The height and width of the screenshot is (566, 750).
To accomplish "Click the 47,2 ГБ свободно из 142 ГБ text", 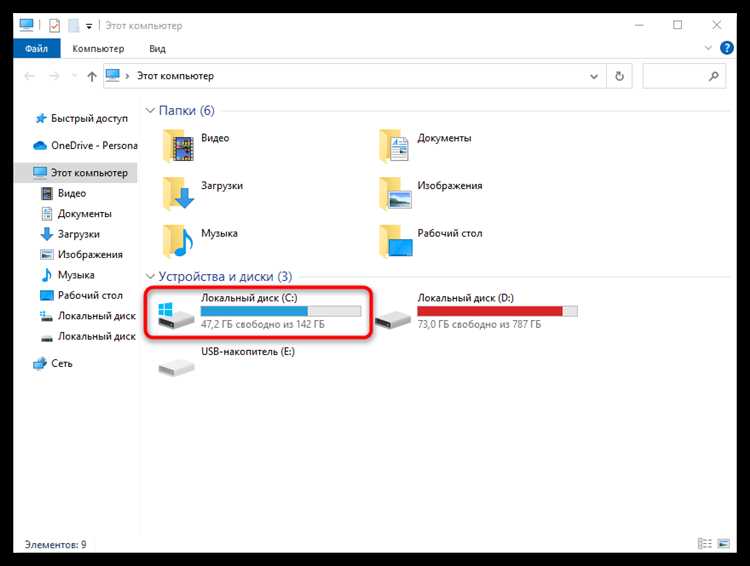I will 263,324.
